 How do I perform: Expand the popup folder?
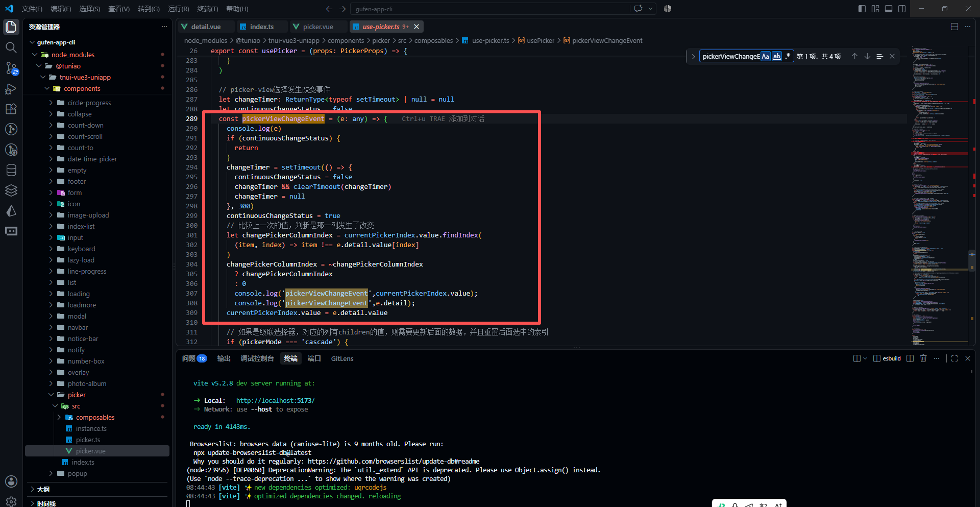point(51,473)
